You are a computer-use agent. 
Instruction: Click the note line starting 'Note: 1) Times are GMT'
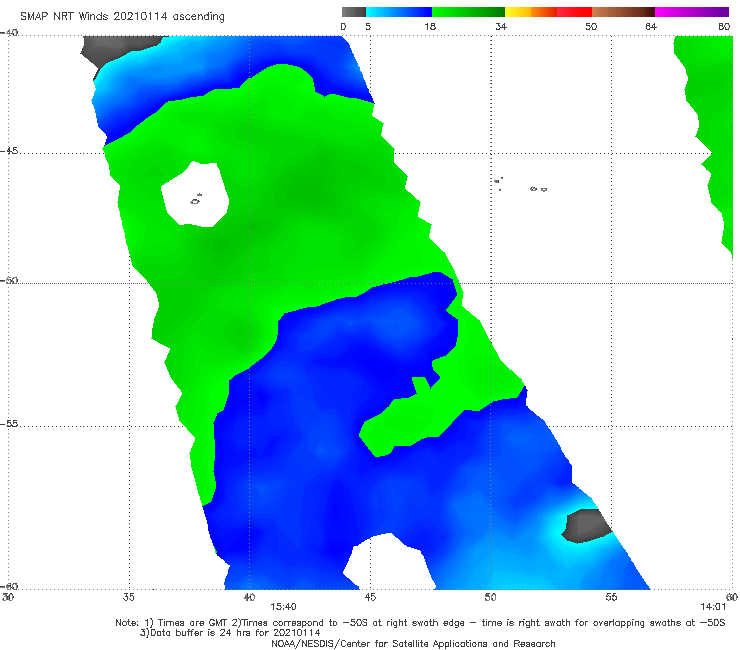pyautogui.click(x=420, y=623)
